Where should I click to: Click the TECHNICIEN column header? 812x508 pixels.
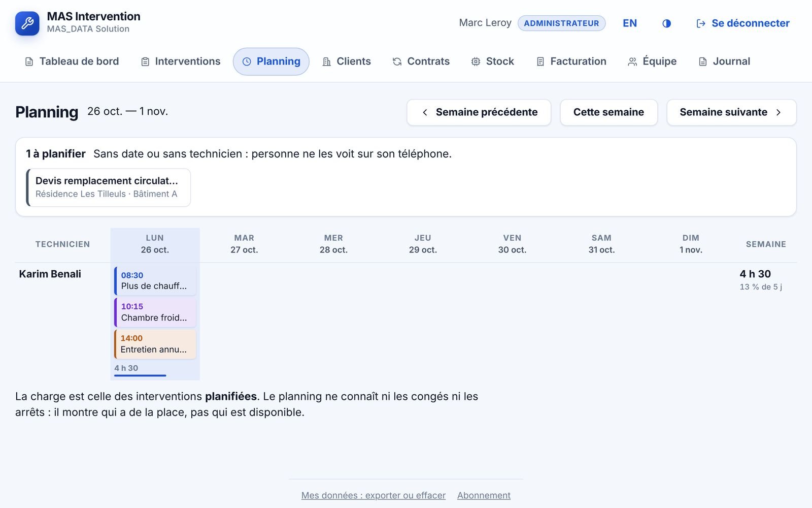62,244
